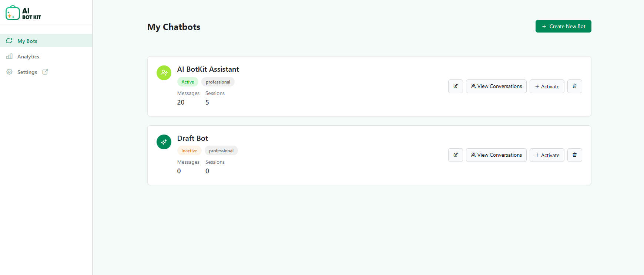Open the Analytics section
644x275 pixels.
pos(28,56)
